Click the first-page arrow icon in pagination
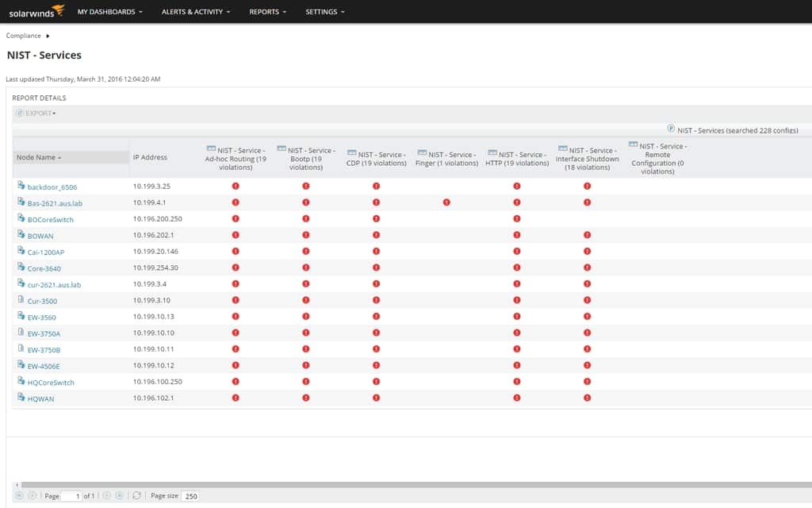This screenshot has width=812, height=508. click(17, 495)
